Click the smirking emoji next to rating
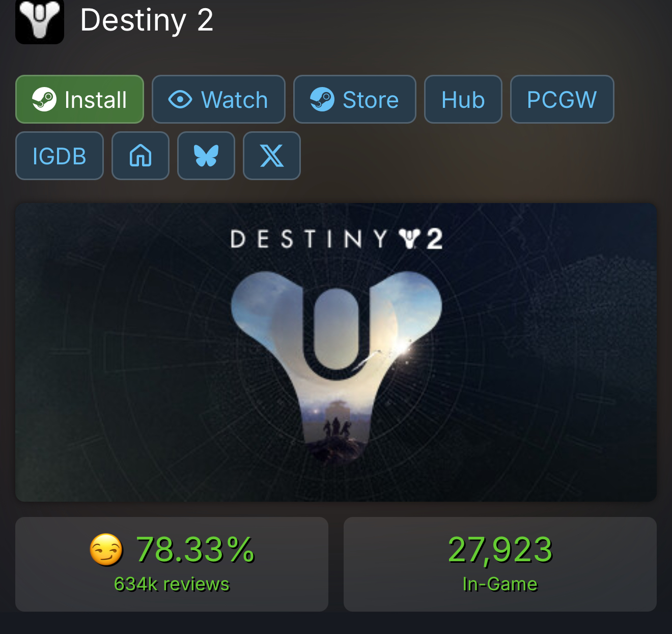The height and width of the screenshot is (634, 672). pyautogui.click(x=106, y=550)
